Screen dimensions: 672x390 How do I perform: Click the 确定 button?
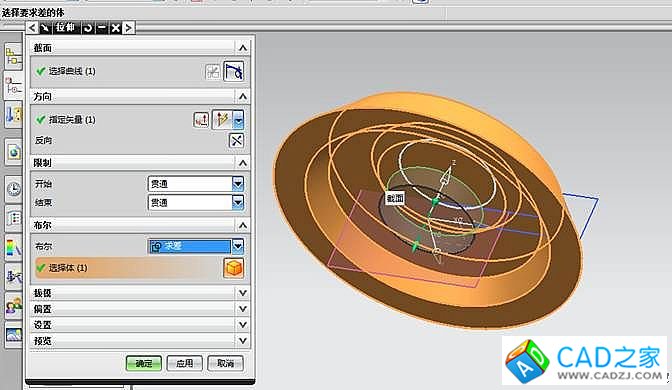[144, 363]
